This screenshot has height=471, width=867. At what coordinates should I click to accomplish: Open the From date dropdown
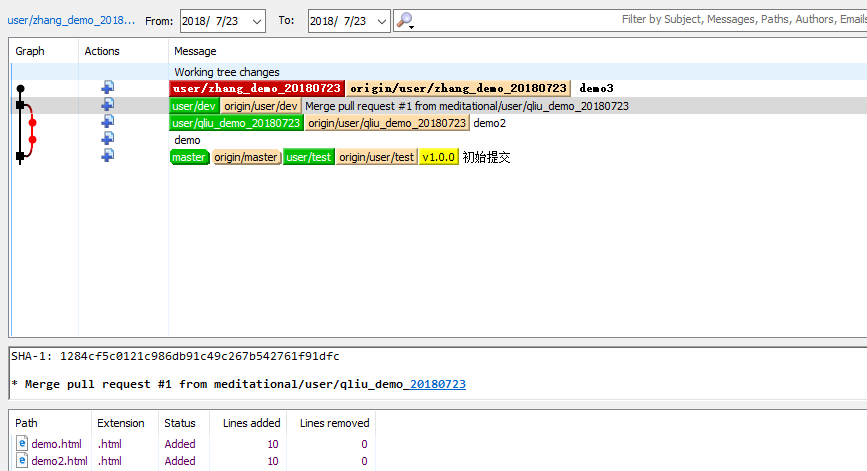256,20
